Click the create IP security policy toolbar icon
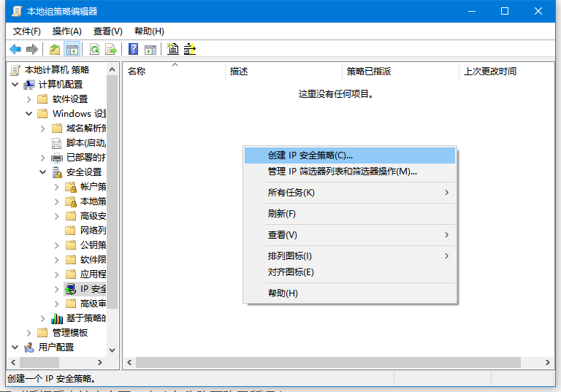This screenshot has height=392, width=561. click(x=173, y=49)
